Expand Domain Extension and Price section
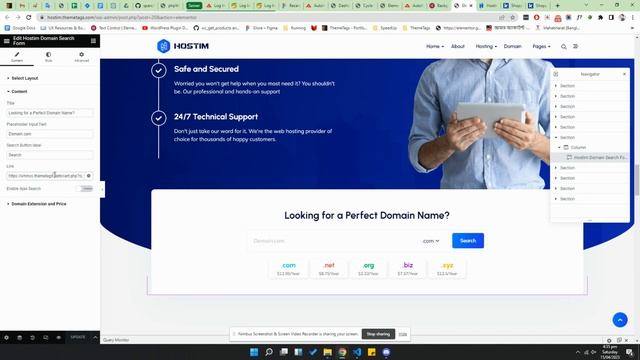640x360 pixels. click(x=38, y=204)
